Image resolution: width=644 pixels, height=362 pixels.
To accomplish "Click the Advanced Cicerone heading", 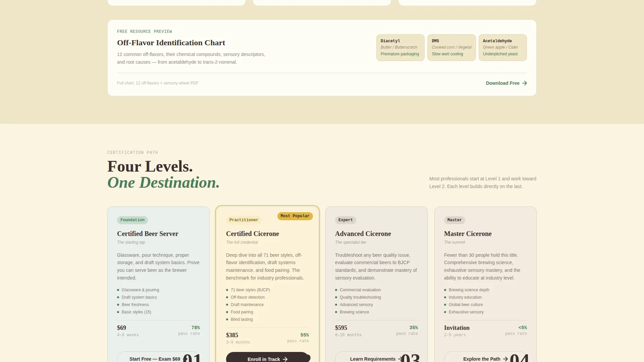I will [x=363, y=234].
